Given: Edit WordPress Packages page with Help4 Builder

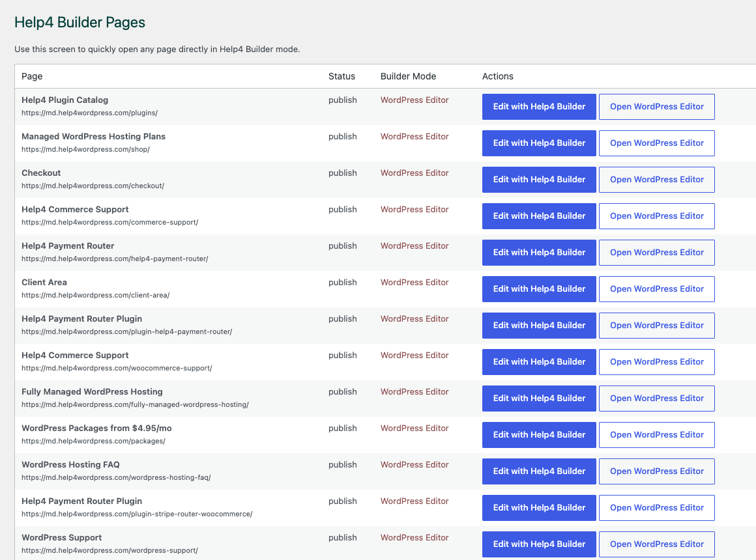Looking at the screenshot, I should pyautogui.click(x=539, y=435).
